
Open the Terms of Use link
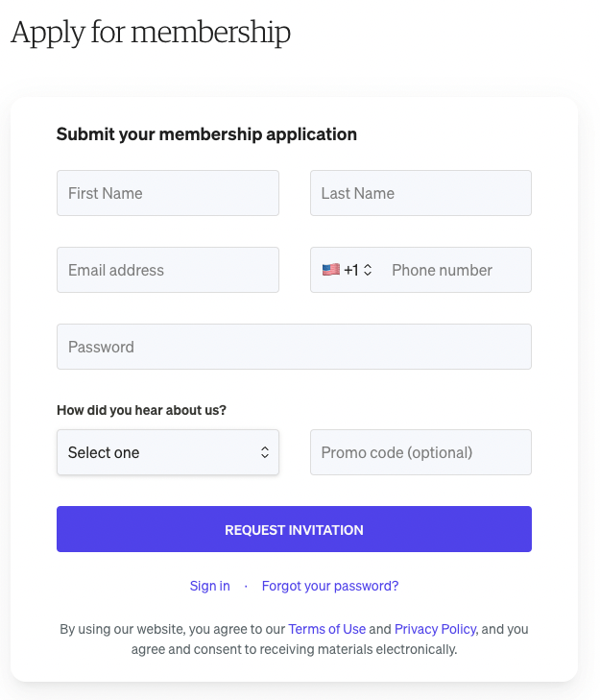pyautogui.click(x=326, y=629)
